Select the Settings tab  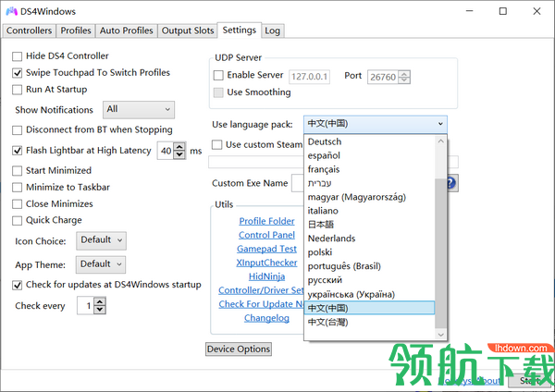pos(240,31)
